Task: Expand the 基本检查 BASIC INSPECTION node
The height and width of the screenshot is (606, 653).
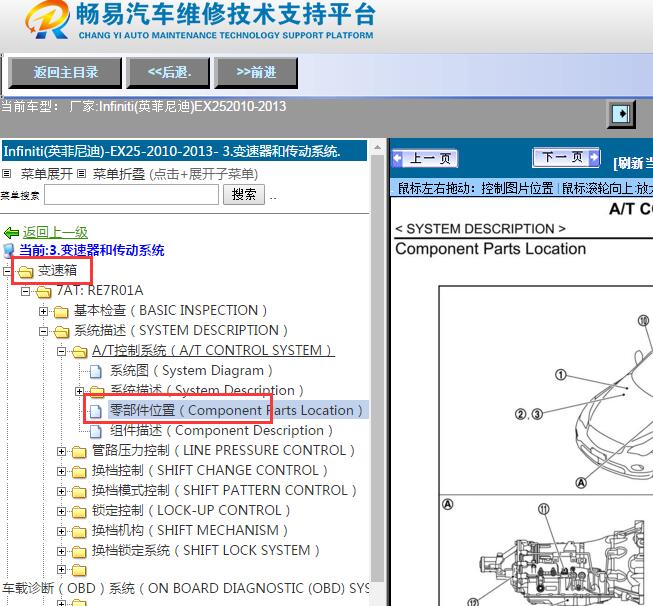Action: 43,311
